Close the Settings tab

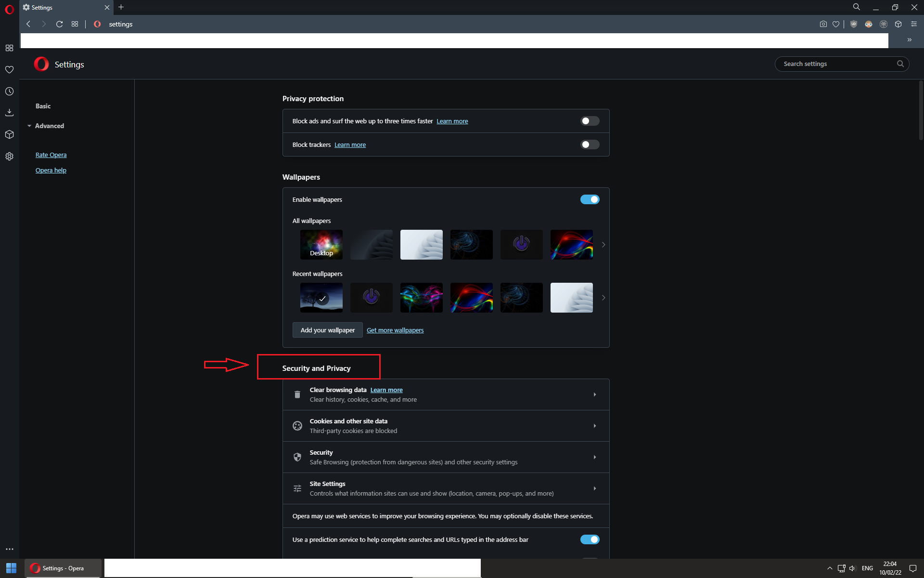click(x=107, y=7)
